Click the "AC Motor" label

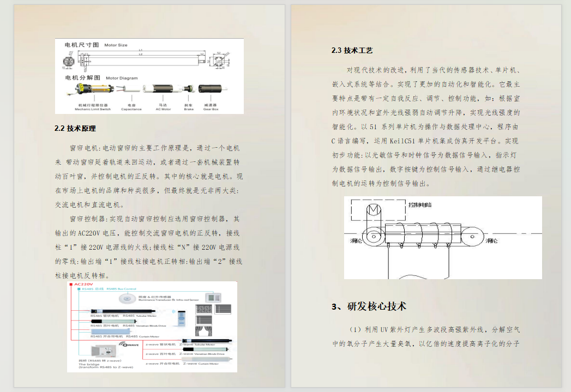click(x=163, y=109)
